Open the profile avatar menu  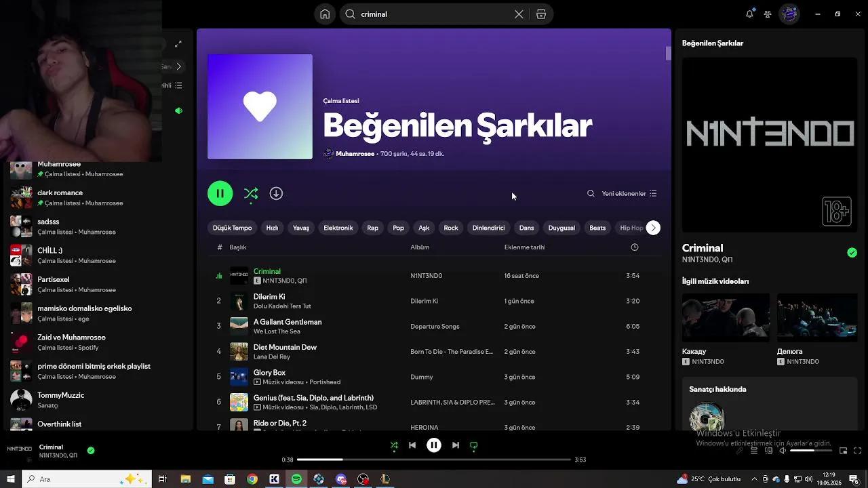[x=789, y=14]
